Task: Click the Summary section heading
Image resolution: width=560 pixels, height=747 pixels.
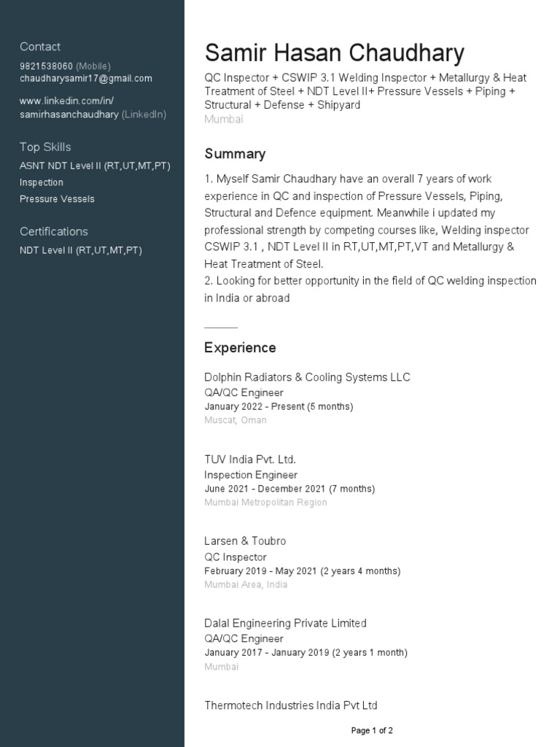Action: (x=235, y=154)
